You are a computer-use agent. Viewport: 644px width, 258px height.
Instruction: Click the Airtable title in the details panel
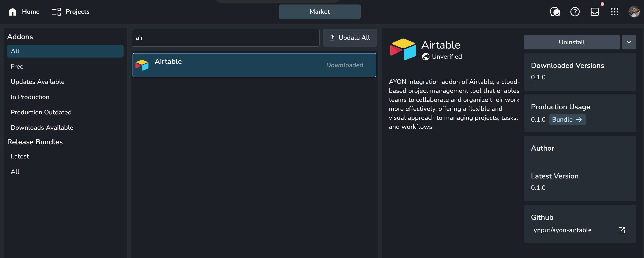(x=441, y=45)
